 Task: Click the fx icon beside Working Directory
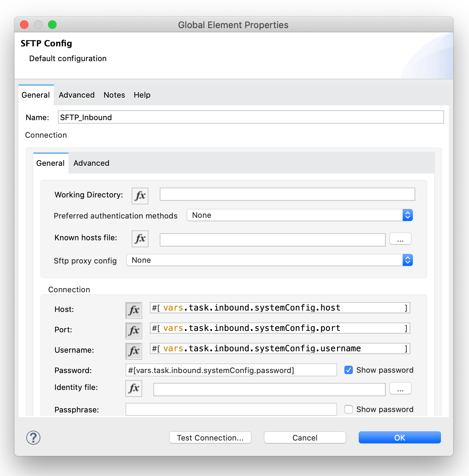[140, 196]
